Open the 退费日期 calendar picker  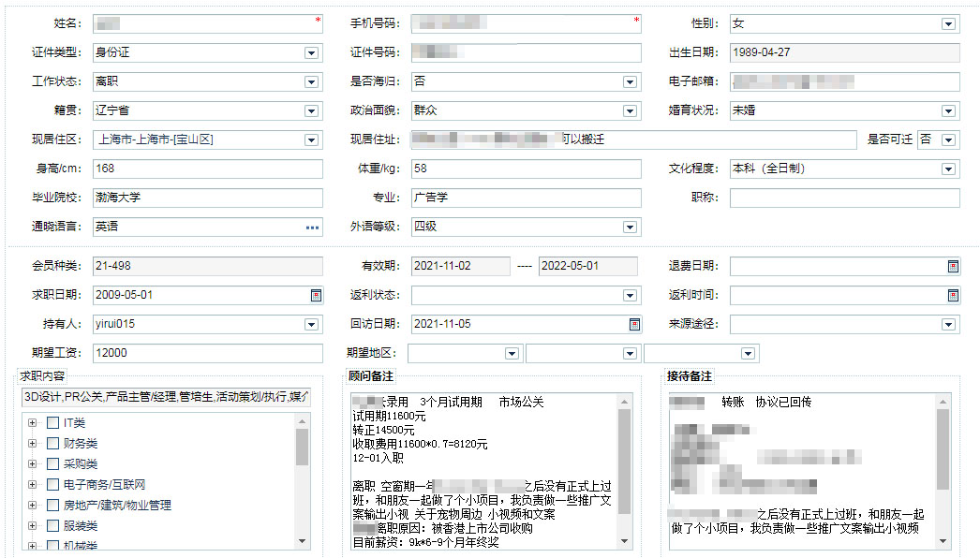pos(953,266)
